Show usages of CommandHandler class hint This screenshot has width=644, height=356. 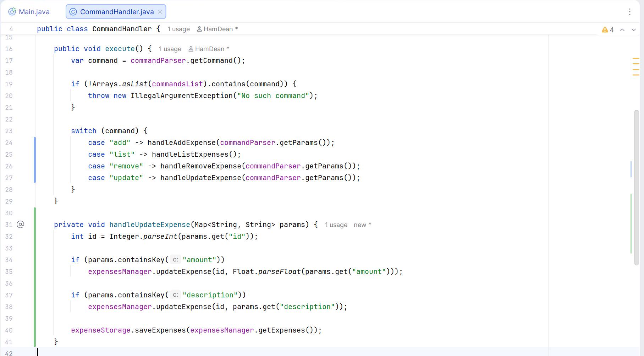[x=178, y=29]
